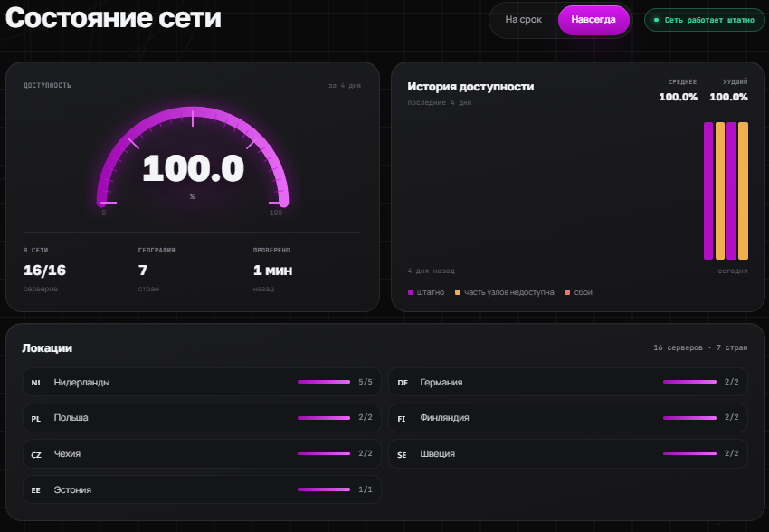Click the "за 4 дня" period label
The width and height of the screenshot is (769, 532).
coord(345,85)
